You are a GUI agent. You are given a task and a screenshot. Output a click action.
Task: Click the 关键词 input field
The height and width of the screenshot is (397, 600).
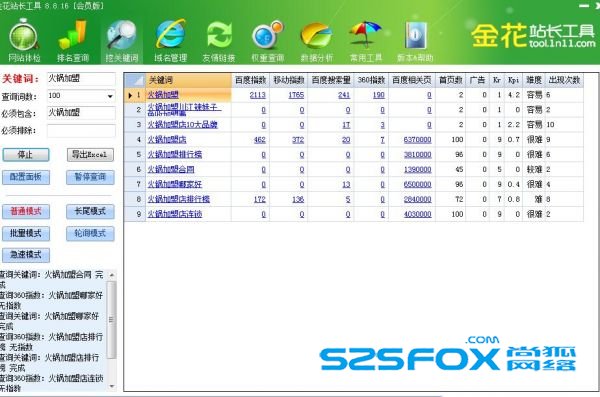81,78
